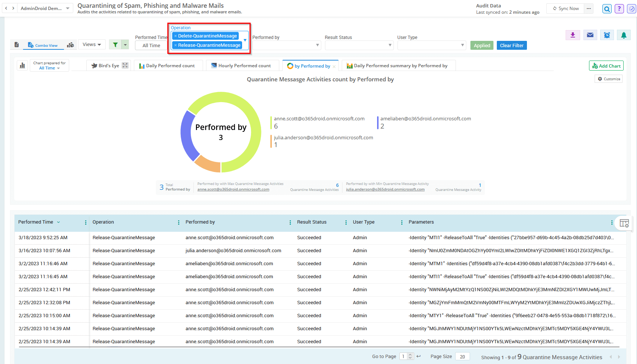This screenshot has height=364, width=637.
Task: Remove the Delete-QuarantineMessage filter tag
Action: [x=176, y=36]
